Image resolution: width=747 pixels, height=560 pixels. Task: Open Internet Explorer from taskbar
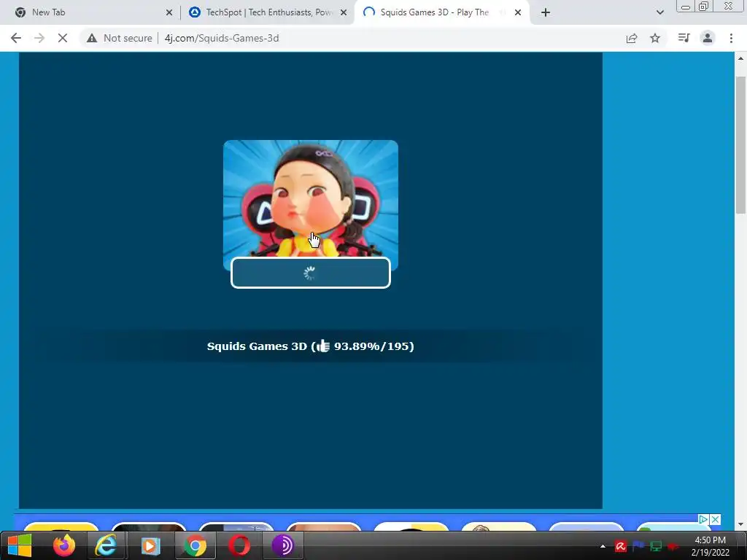[x=107, y=545]
